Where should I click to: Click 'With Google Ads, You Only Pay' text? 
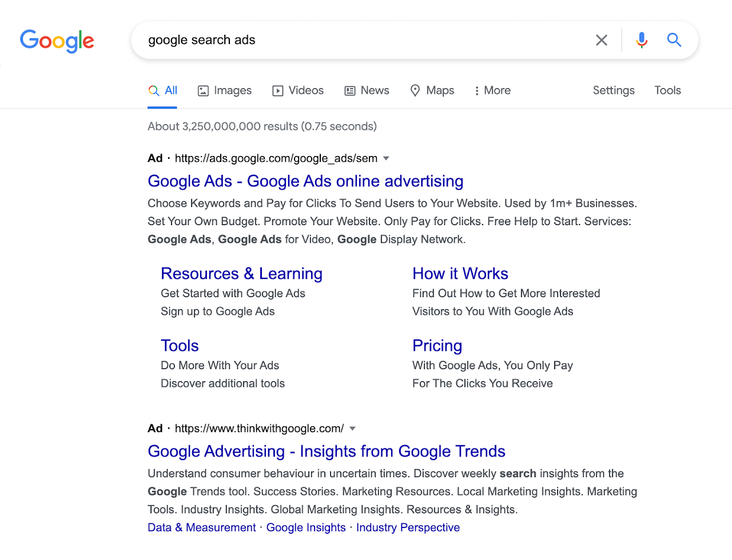492,365
